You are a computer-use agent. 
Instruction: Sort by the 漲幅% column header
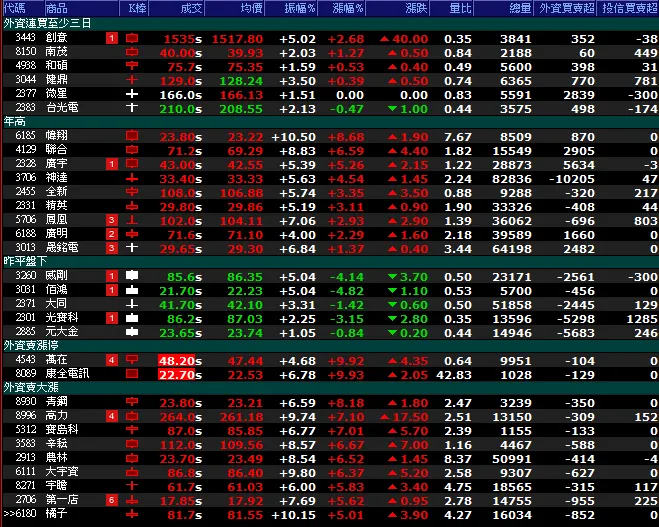tap(342, 8)
